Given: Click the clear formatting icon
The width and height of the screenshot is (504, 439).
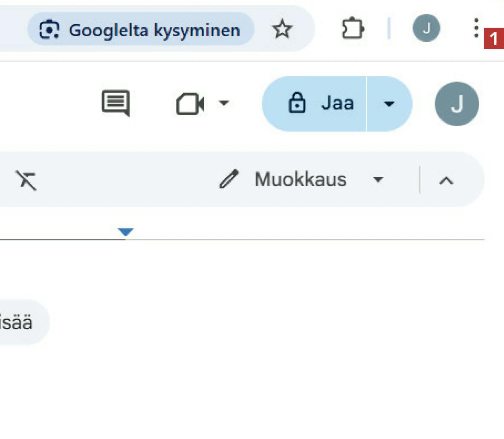Looking at the screenshot, I should (x=26, y=179).
